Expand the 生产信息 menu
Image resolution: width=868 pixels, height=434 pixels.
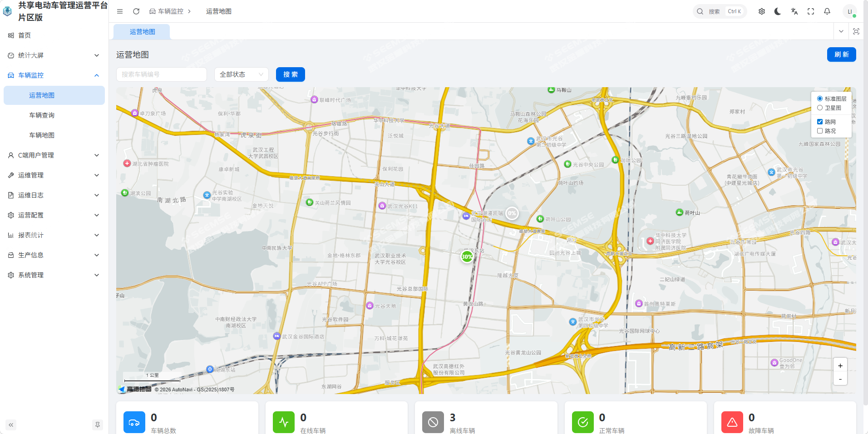[x=54, y=255]
